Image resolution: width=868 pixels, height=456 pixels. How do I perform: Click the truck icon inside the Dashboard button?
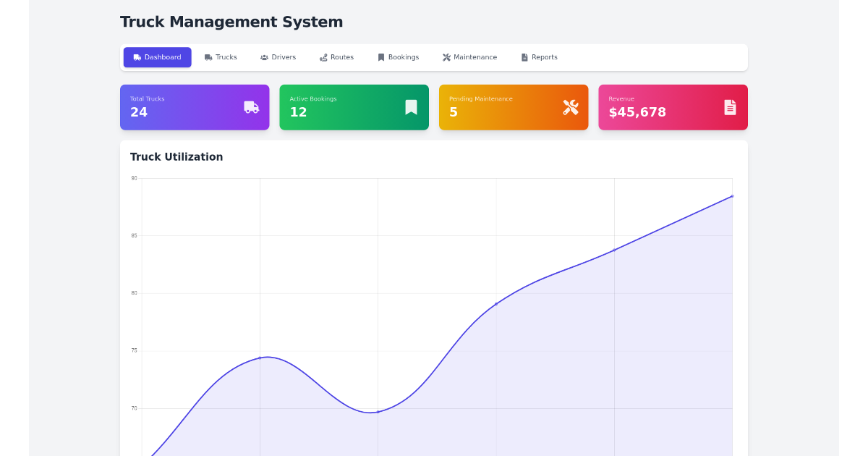(137, 56)
